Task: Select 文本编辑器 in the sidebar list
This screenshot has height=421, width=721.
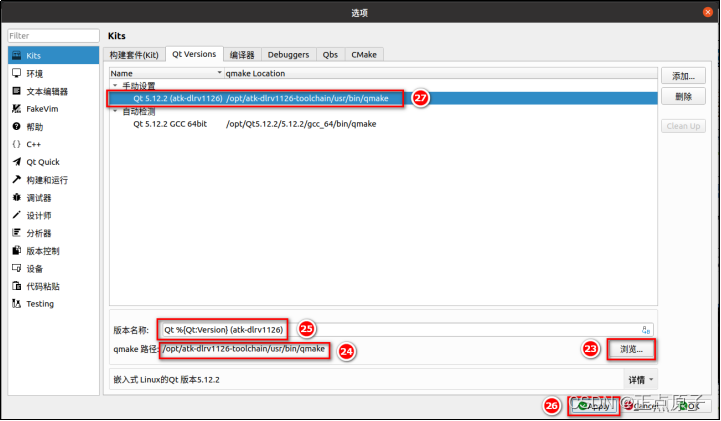Action: pos(53,91)
